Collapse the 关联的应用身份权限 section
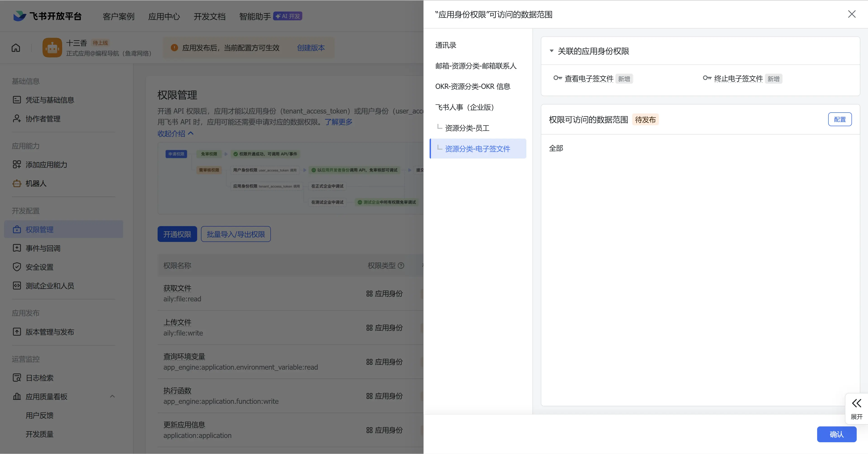The width and height of the screenshot is (868, 454). click(x=552, y=51)
